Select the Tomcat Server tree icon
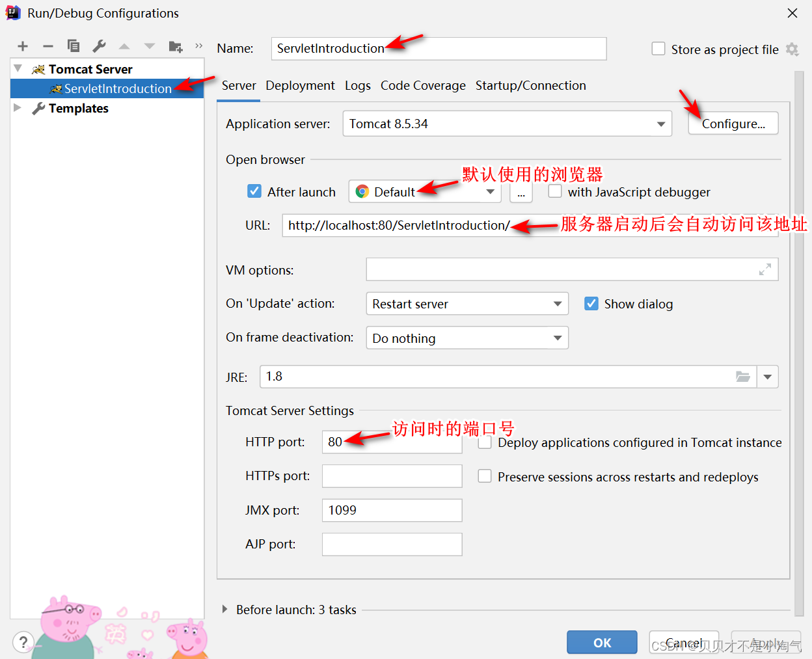812x659 pixels. [x=38, y=69]
